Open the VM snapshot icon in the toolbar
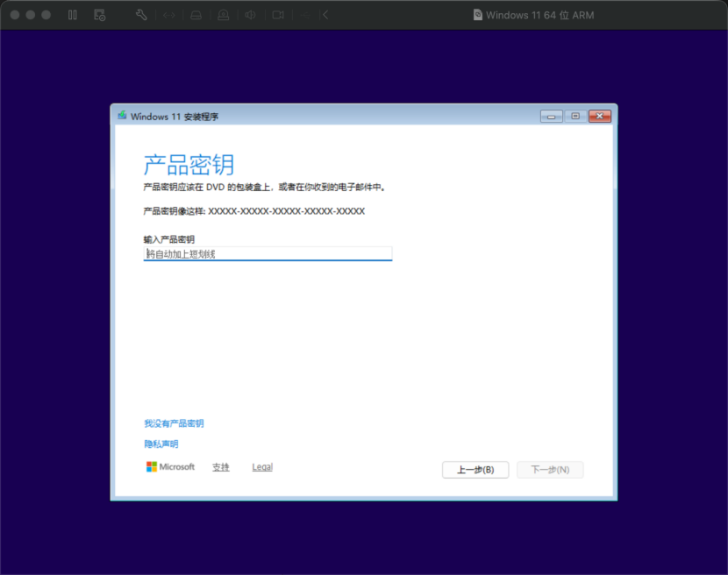Screen dimensions: 728x575 [x=99, y=15]
